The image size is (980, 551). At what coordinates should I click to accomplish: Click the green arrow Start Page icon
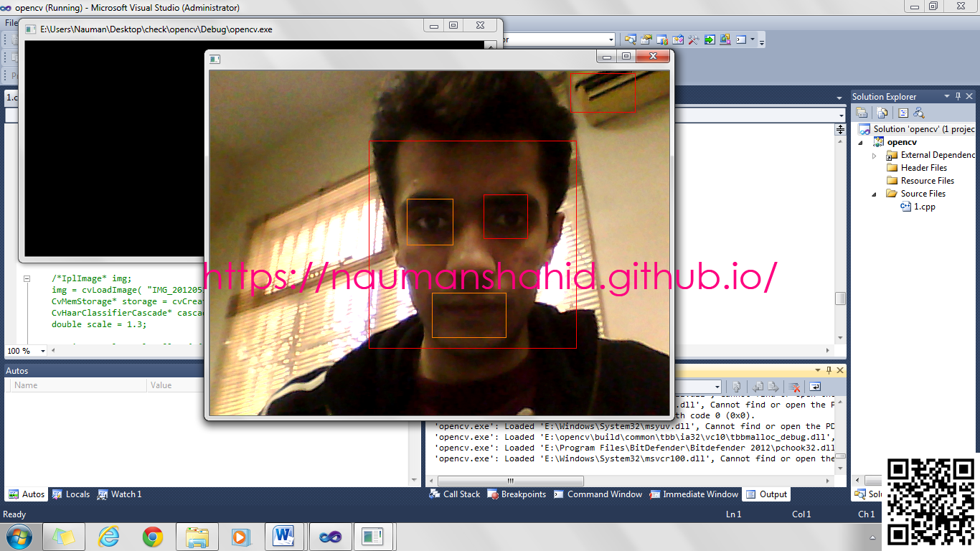pyautogui.click(x=710, y=39)
